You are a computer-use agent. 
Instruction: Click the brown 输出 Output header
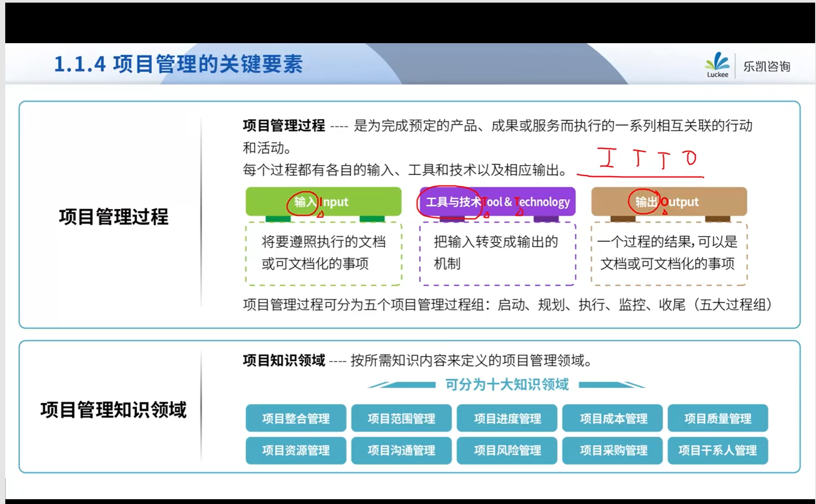[x=669, y=201]
